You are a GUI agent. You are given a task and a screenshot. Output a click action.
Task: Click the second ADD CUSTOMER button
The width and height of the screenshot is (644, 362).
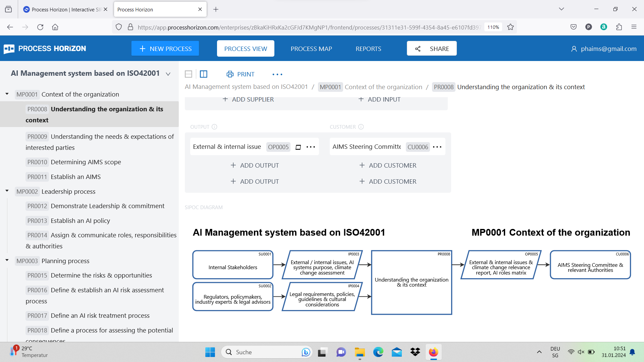[x=388, y=181]
